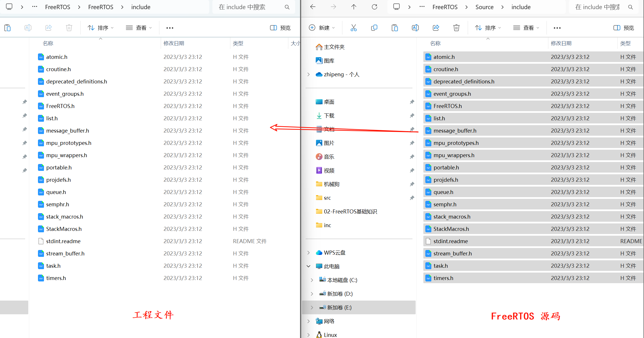Click the ellipsis in left address breadcrumb
Screen dimensions: 644x338
point(35,7)
